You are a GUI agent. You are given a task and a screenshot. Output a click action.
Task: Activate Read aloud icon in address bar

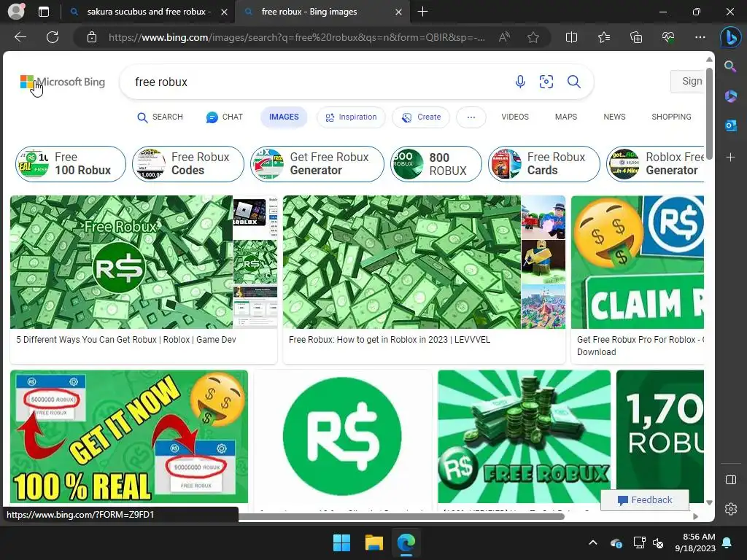pyautogui.click(x=504, y=37)
